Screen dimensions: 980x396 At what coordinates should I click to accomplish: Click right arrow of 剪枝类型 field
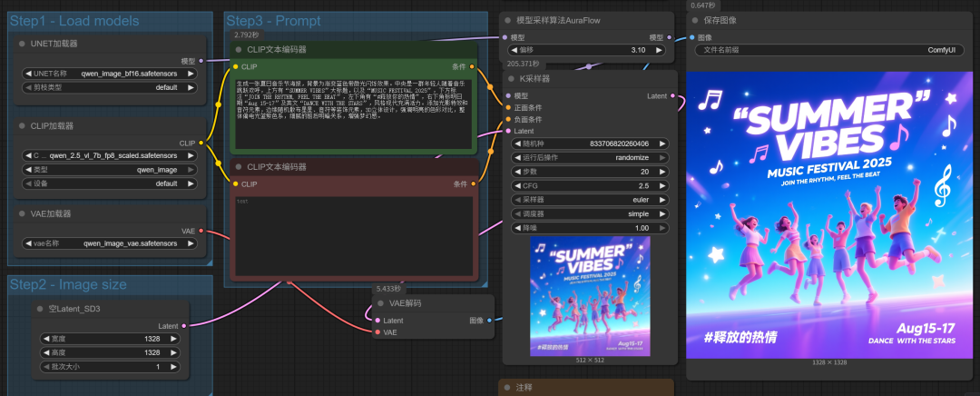tap(191, 87)
